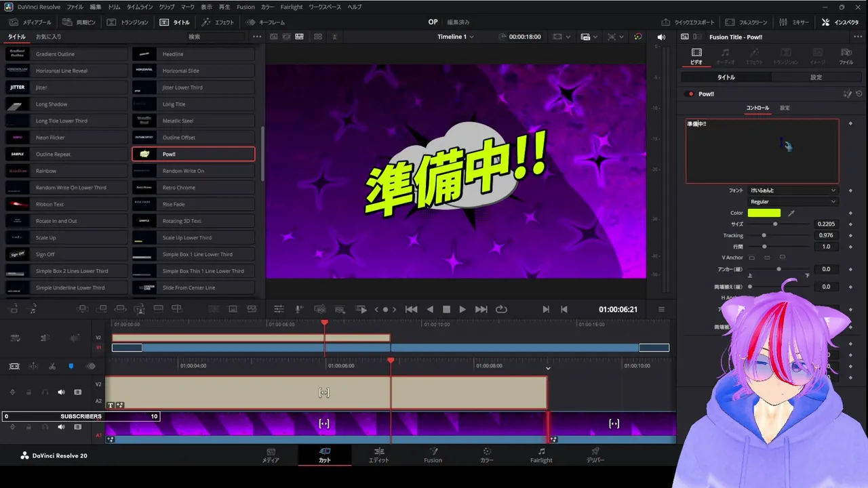Play the timeline in reverse
868x488 pixels.
[430, 309]
